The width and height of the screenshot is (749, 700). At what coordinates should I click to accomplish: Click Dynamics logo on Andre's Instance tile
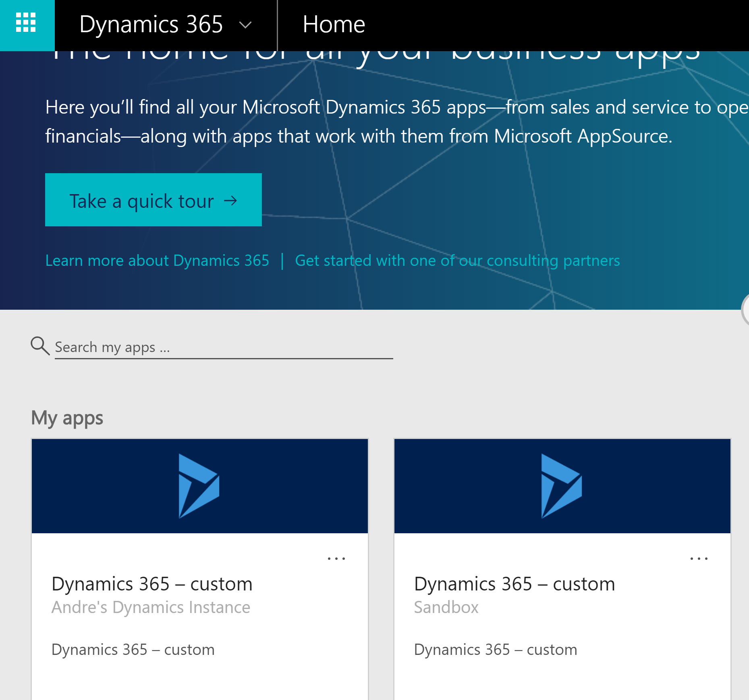[x=199, y=486]
